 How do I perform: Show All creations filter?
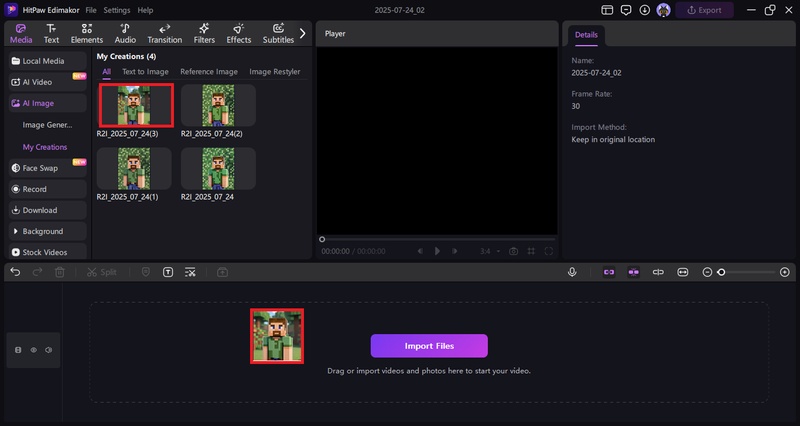point(106,72)
